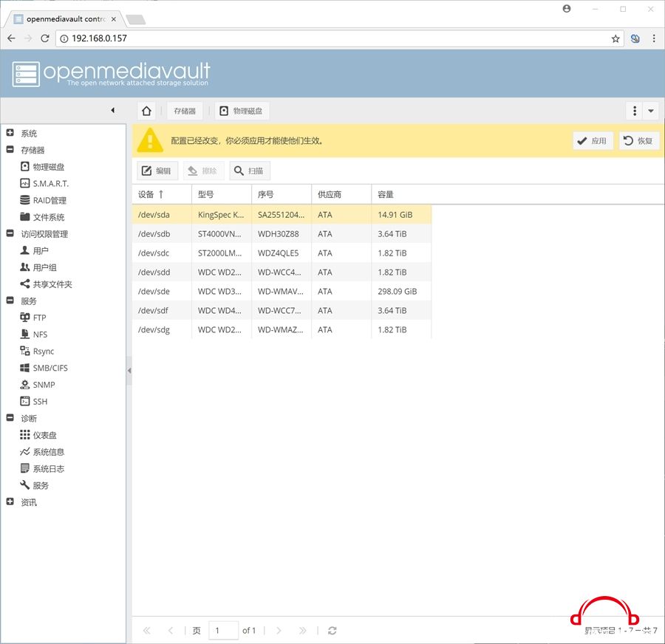Click the WDH30Z88 serial number cell

282,233
